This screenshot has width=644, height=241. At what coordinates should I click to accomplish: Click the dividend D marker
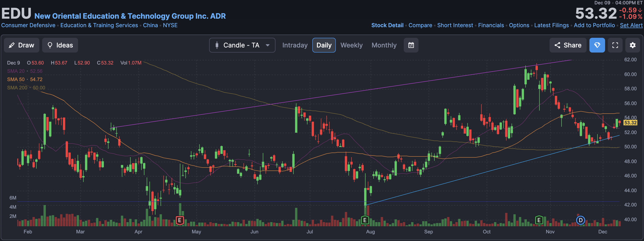[580, 220]
